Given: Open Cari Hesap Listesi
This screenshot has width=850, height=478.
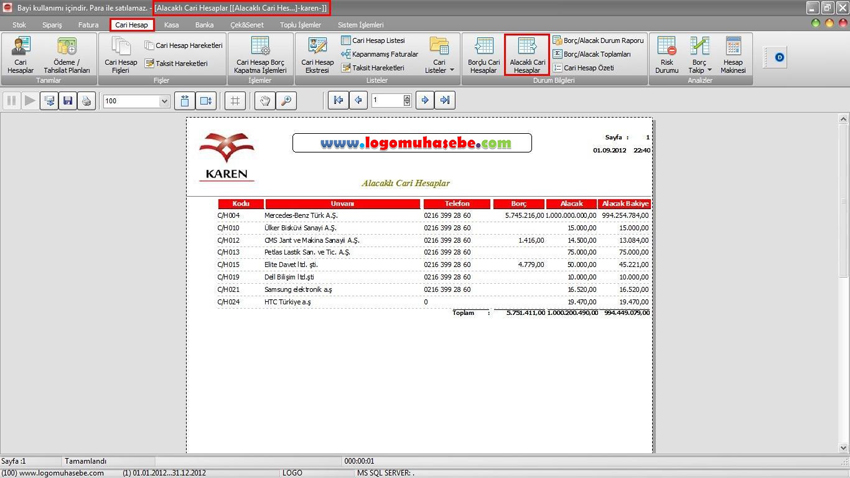Looking at the screenshot, I should click(373, 41).
